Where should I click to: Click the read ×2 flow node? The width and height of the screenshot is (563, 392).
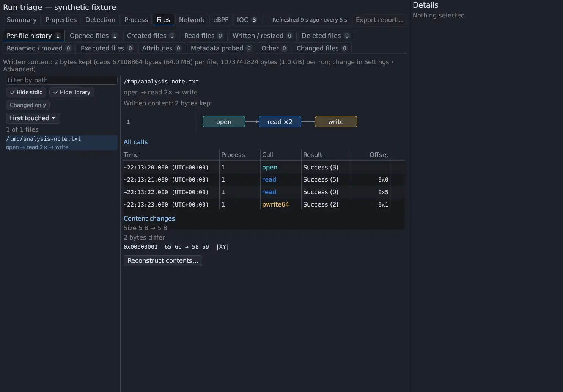pyautogui.click(x=280, y=122)
